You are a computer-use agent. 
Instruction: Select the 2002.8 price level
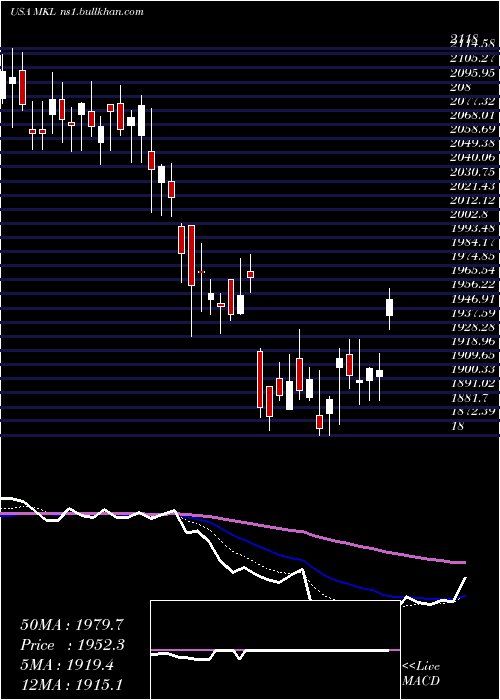(469, 214)
